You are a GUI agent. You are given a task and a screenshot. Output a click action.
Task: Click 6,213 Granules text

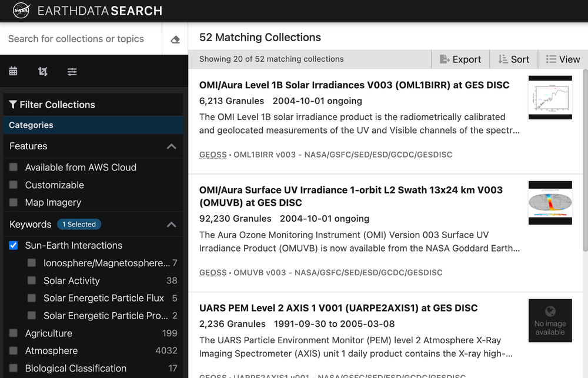pos(231,101)
